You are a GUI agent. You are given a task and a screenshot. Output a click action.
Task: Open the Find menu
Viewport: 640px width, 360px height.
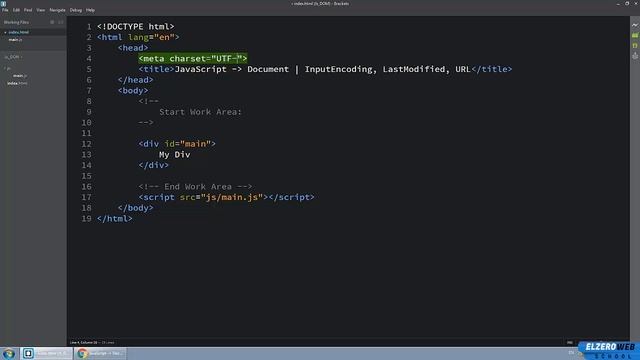[28, 10]
